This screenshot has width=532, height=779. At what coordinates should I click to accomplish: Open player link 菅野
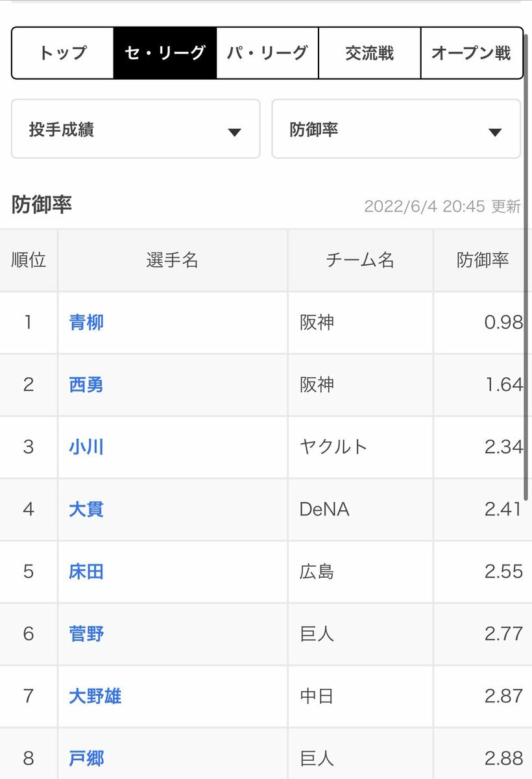coord(86,634)
